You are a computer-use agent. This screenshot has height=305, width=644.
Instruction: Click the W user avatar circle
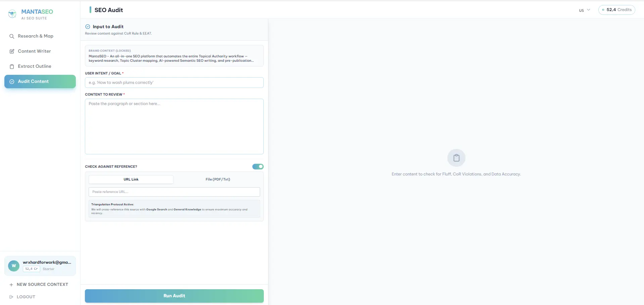point(13,265)
